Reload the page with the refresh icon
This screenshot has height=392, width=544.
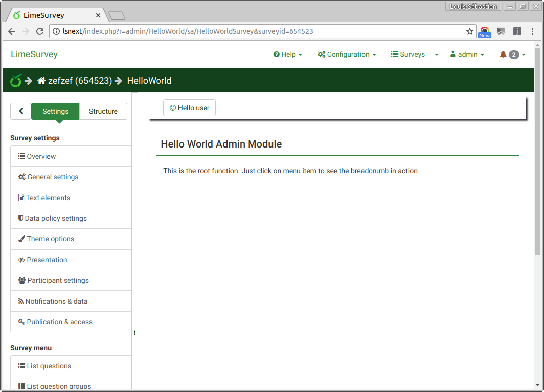pos(40,31)
